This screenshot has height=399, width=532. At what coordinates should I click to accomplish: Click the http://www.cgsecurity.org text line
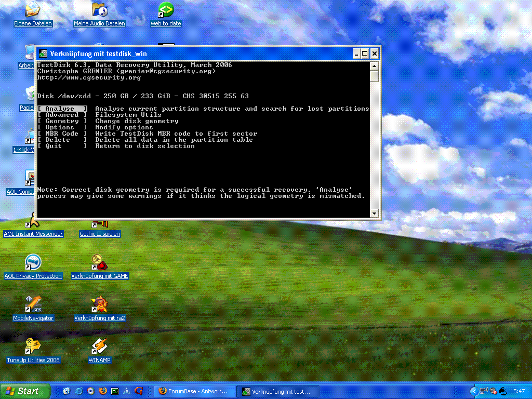point(89,77)
